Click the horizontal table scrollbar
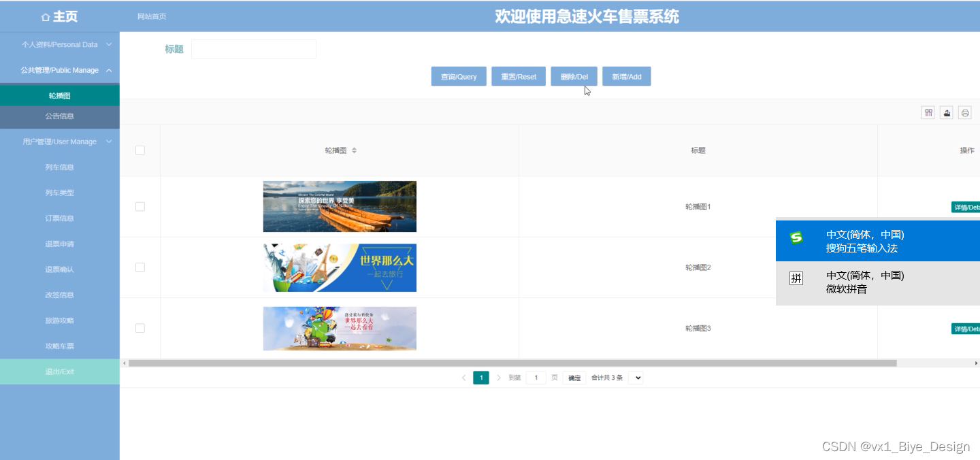The image size is (980, 460). (x=512, y=363)
